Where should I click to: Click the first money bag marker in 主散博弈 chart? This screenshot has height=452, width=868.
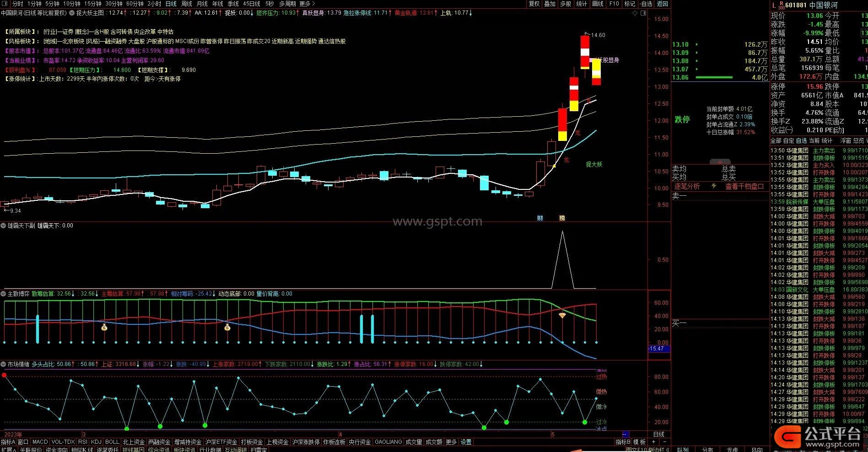click(x=104, y=327)
